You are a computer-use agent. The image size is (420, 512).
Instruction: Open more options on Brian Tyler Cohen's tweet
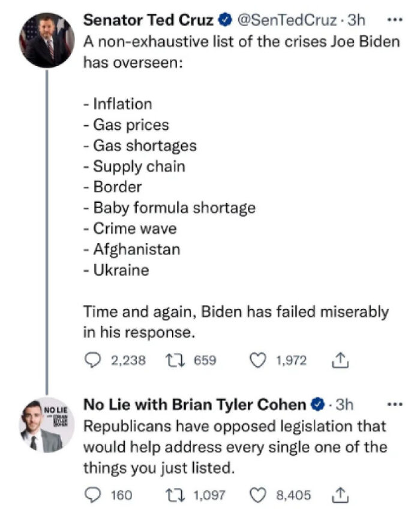(x=394, y=404)
